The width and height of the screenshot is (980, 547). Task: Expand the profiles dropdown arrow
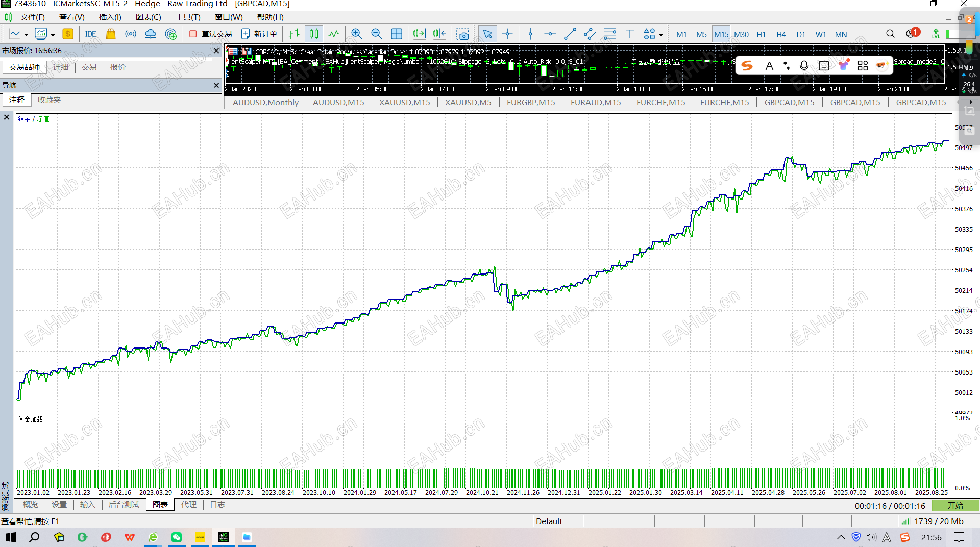53,35
